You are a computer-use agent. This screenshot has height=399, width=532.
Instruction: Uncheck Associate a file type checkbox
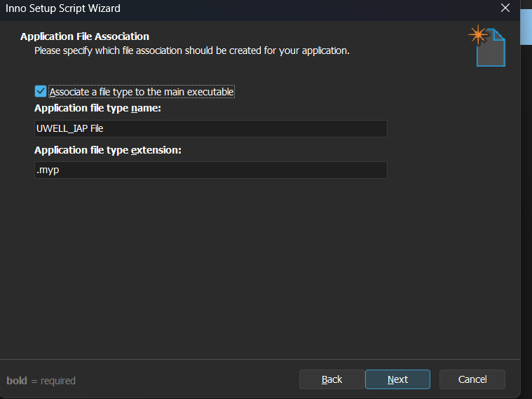click(41, 91)
